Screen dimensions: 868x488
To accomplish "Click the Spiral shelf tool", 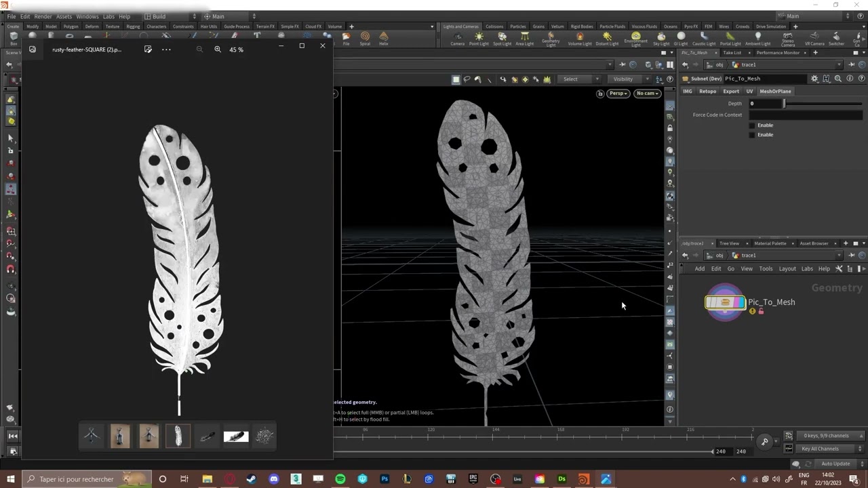I will [365, 39].
